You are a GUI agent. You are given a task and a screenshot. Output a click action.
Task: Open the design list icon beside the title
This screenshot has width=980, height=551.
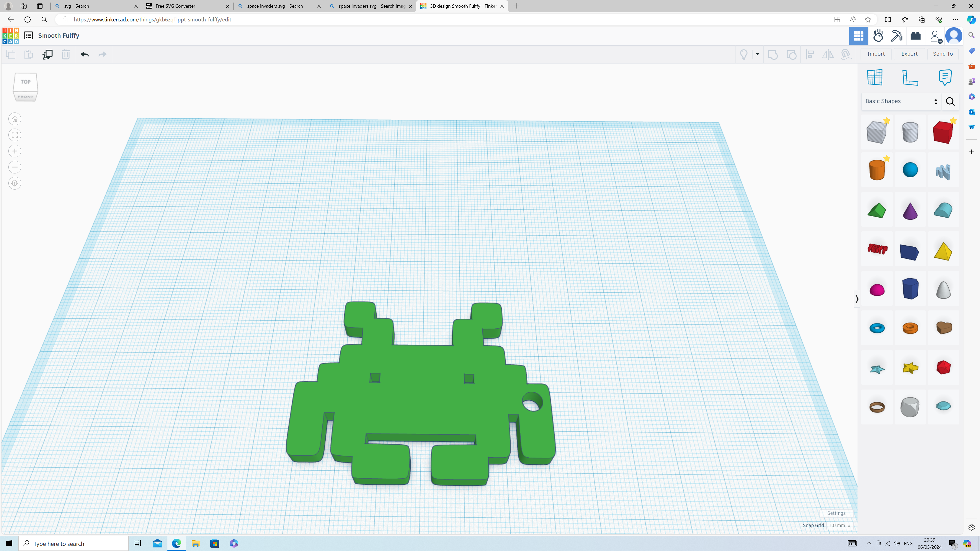(x=29, y=35)
